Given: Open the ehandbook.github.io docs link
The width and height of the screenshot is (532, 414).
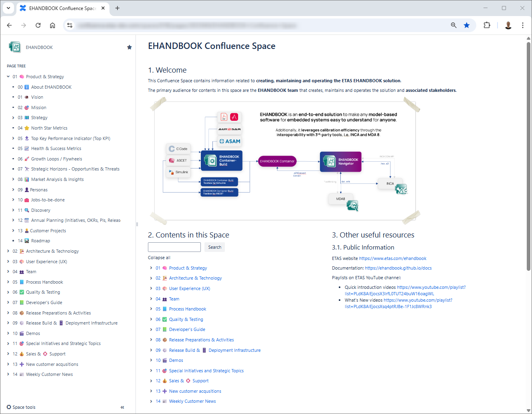Looking at the screenshot, I should pyautogui.click(x=398, y=268).
